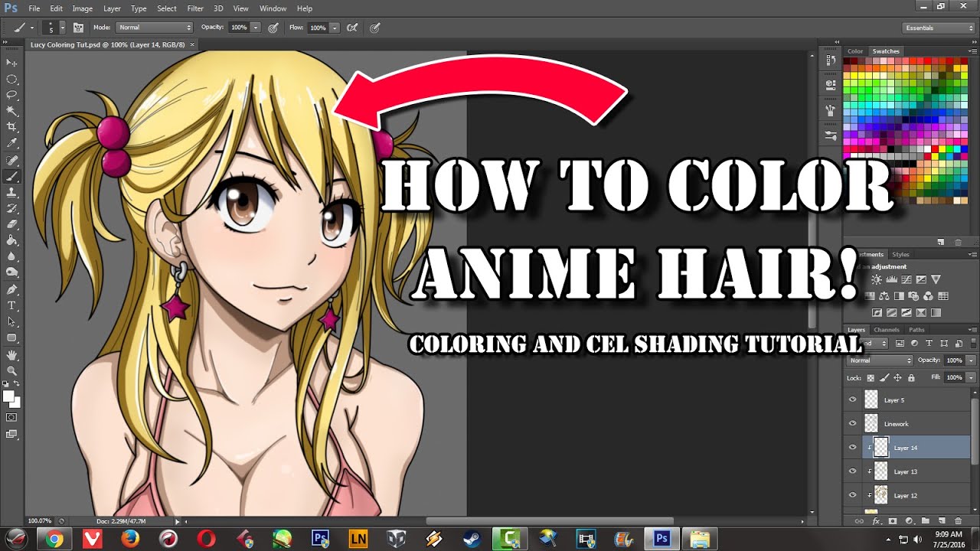Select the Paint Bucket tool
This screenshot has height=551, width=980.
pos(11,240)
